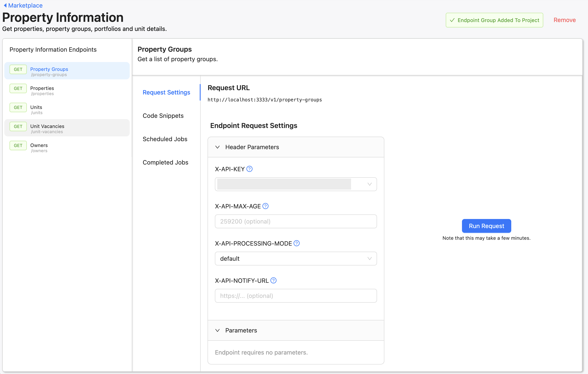Screen dimensions: 588x374
Task: Select the Unit Vacancies endpoint
Action: 47,126
